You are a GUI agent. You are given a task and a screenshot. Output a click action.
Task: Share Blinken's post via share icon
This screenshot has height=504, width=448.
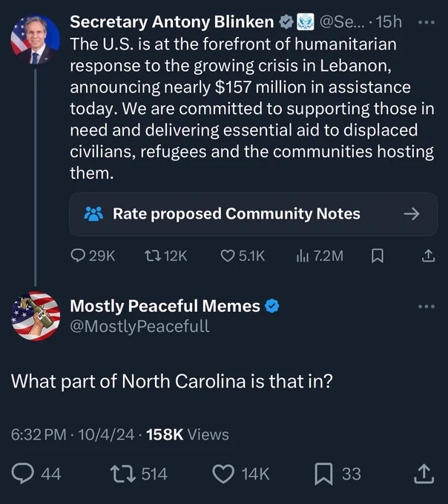[x=428, y=256]
